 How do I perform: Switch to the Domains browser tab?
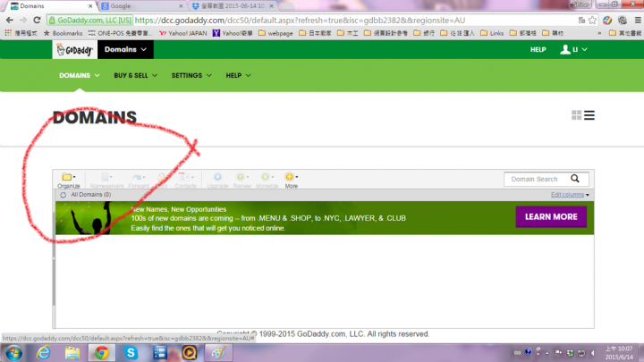pyautogui.click(x=52, y=5)
